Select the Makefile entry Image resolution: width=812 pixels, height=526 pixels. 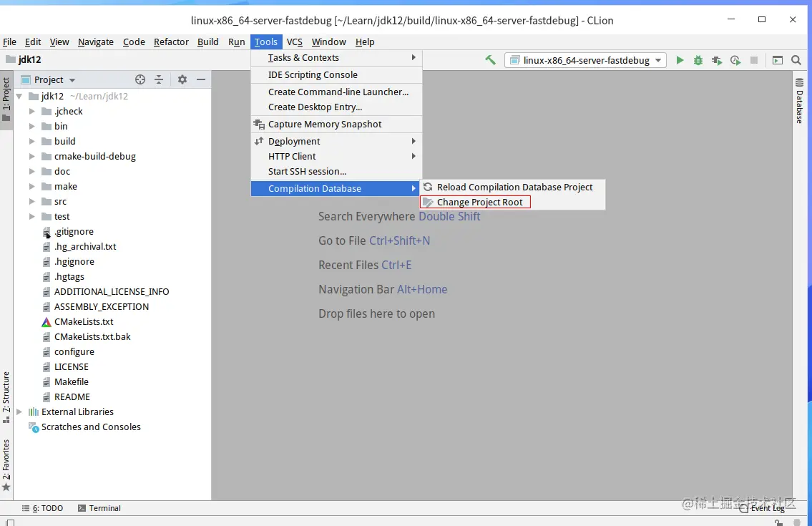click(x=71, y=382)
